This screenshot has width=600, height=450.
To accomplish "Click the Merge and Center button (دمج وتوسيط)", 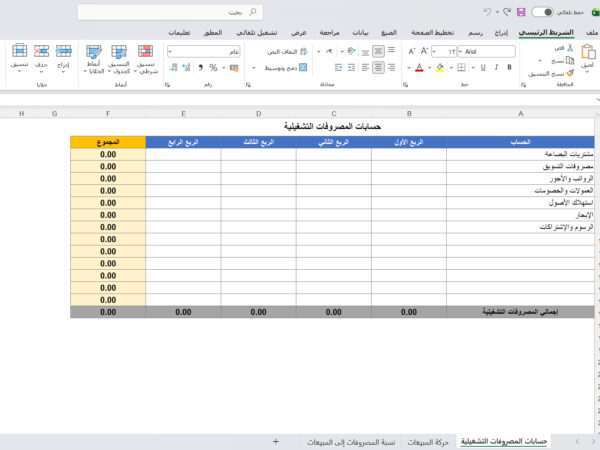I will pyautogui.click(x=284, y=68).
